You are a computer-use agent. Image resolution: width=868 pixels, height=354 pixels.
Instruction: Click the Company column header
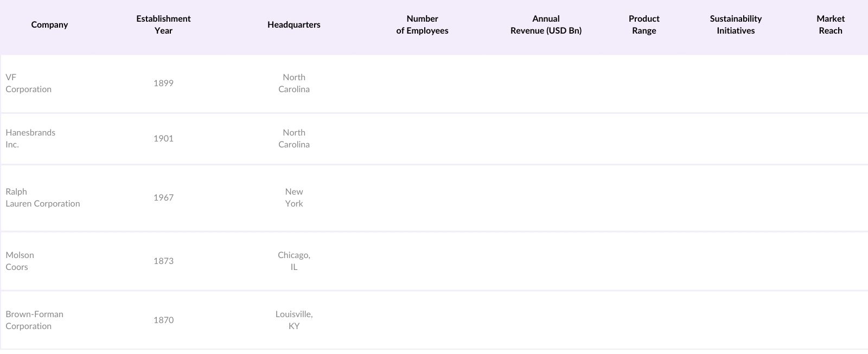(x=49, y=25)
